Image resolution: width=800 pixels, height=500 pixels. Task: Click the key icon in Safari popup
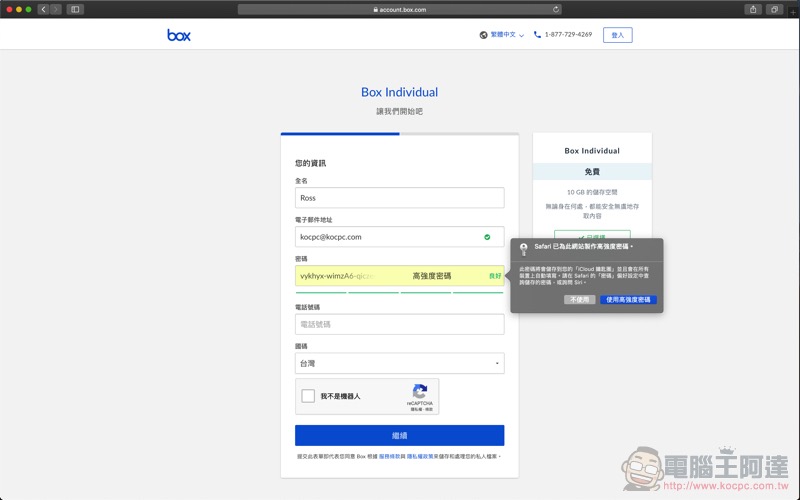click(x=523, y=249)
